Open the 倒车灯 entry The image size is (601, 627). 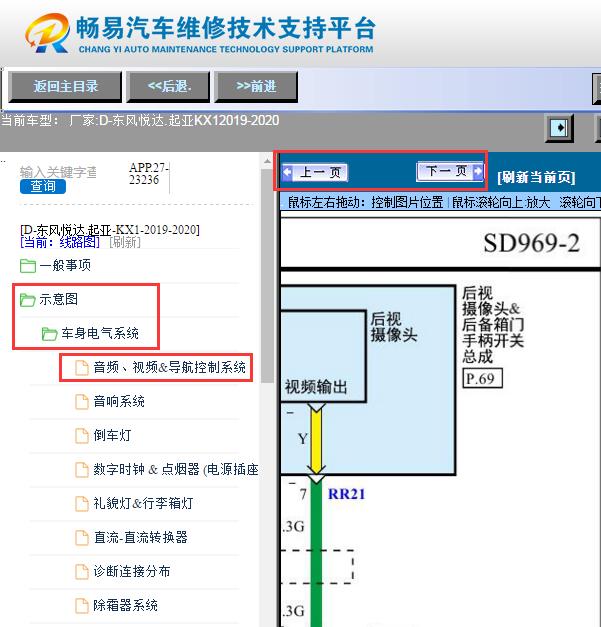click(x=112, y=435)
